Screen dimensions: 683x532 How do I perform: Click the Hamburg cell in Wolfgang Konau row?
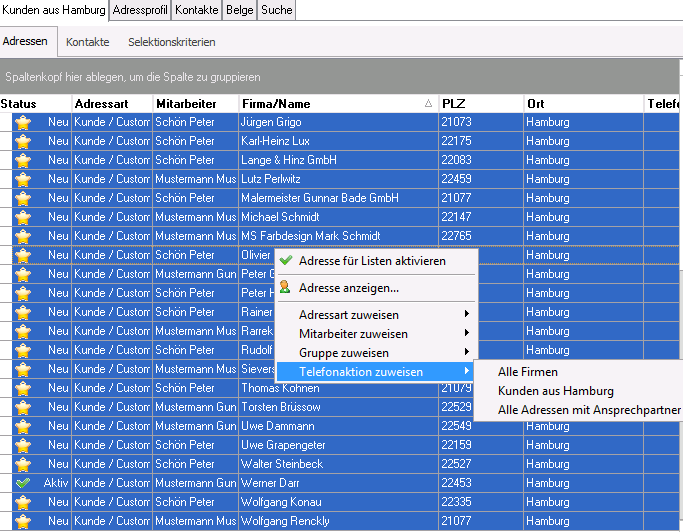(583, 502)
